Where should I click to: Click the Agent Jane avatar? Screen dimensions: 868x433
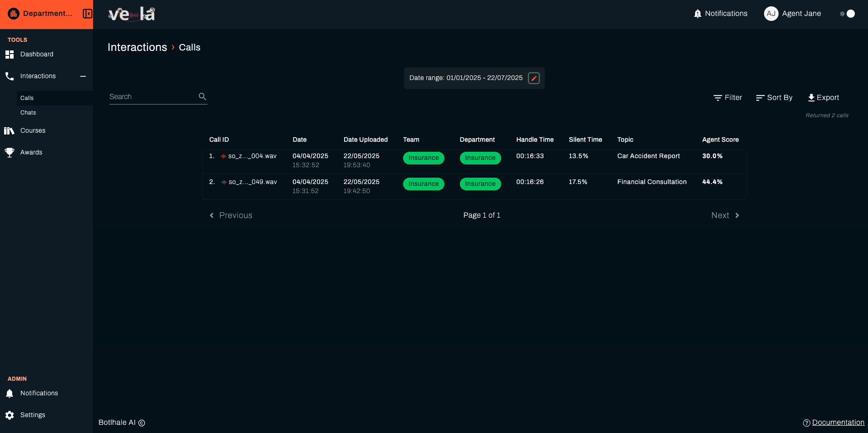coord(771,14)
